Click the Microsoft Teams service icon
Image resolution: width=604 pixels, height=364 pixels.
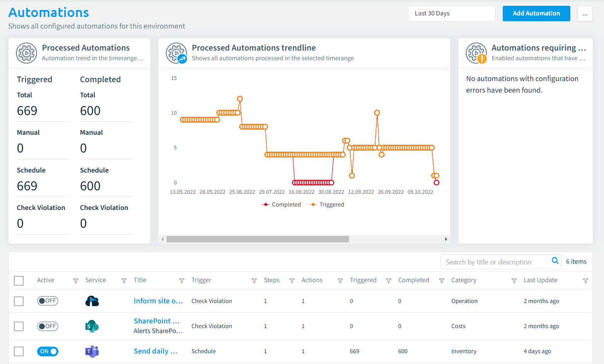[x=92, y=351]
